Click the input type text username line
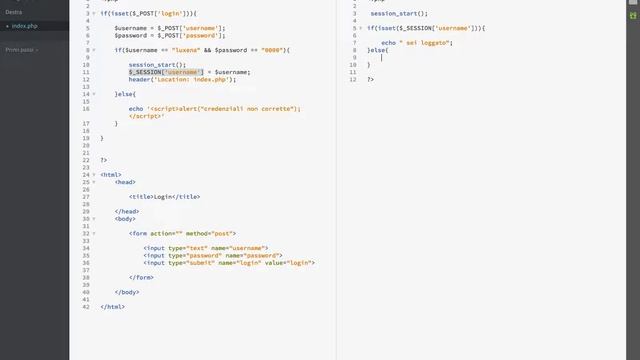This screenshot has height=360, width=640. [x=206, y=248]
